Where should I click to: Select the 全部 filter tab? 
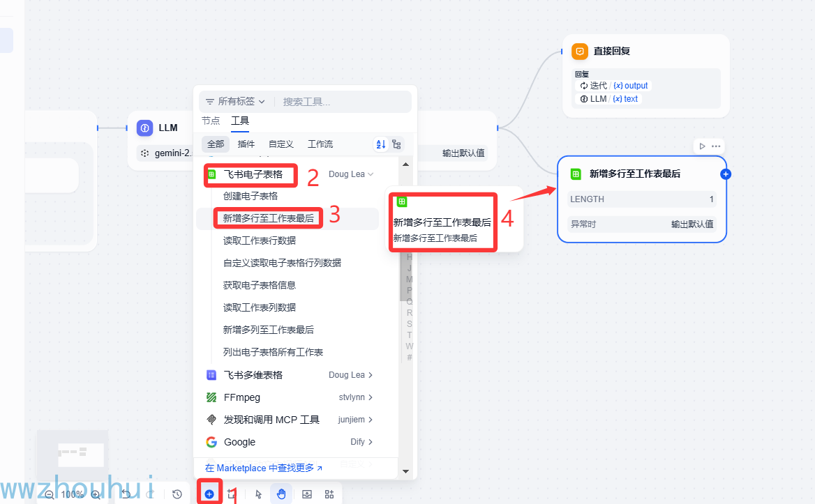[x=216, y=144]
